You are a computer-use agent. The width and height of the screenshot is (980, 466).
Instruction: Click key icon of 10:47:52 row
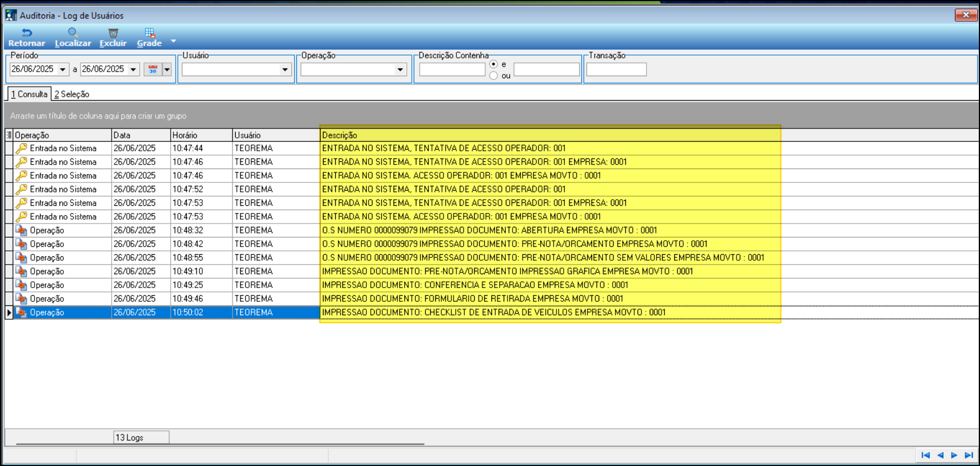coord(21,189)
